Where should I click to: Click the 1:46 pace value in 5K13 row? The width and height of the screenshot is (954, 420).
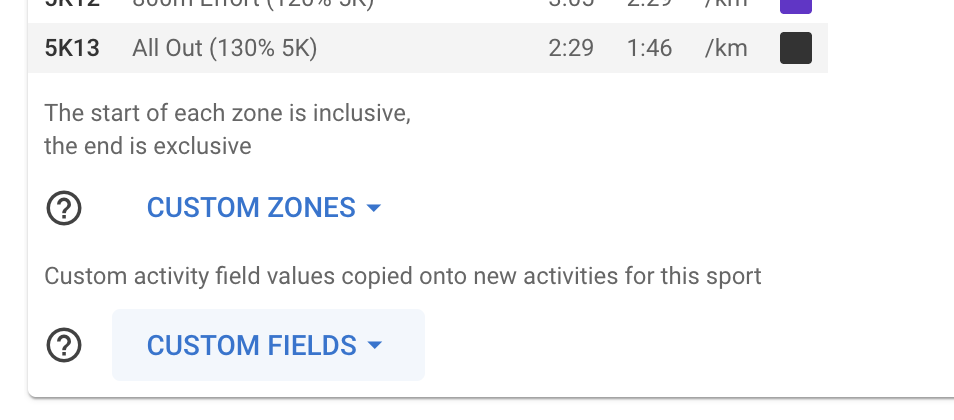coord(649,48)
